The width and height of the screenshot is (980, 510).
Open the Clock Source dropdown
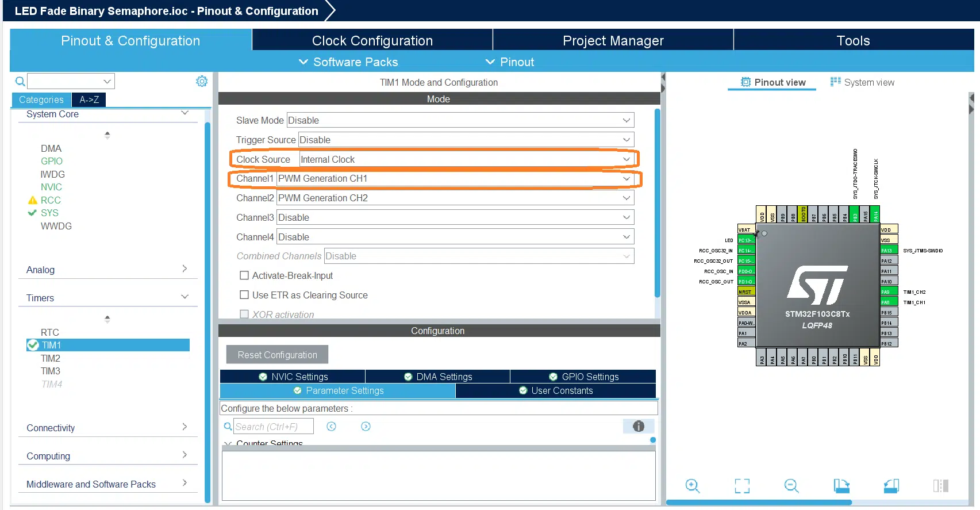(467, 159)
